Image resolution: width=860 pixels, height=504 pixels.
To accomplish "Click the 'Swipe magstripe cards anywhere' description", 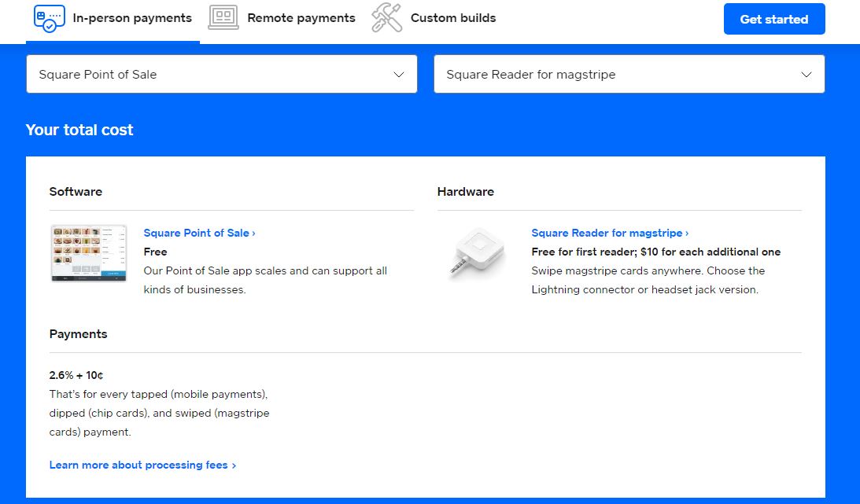I will coord(648,280).
